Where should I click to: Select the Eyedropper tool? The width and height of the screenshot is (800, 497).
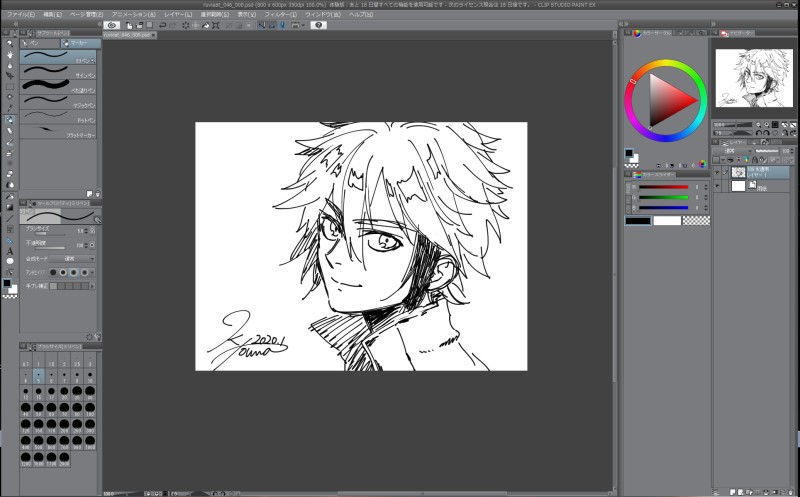tap(10, 108)
